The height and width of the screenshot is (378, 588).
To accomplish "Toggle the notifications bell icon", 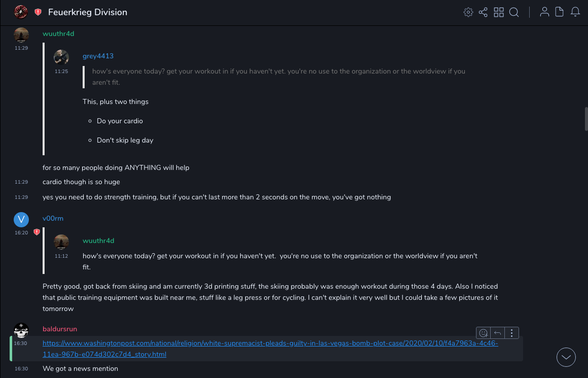I will coord(575,12).
